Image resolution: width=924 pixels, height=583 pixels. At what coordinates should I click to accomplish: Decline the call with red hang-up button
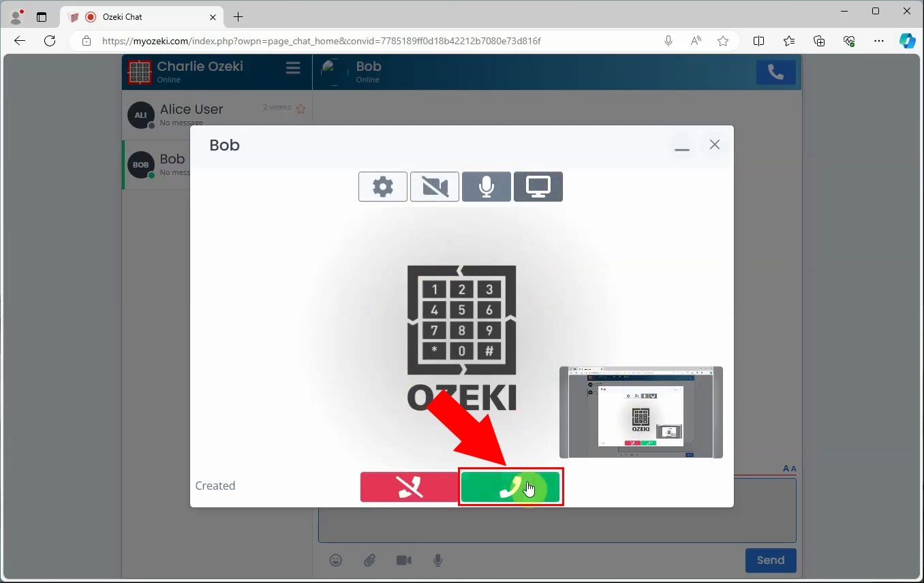(x=410, y=487)
